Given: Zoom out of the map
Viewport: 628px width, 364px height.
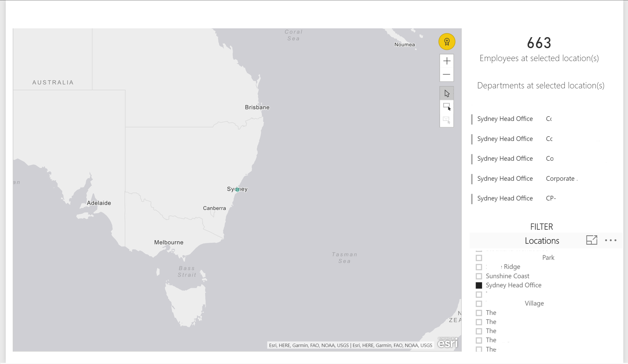Looking at the screenshot, I should pos(447,75).
